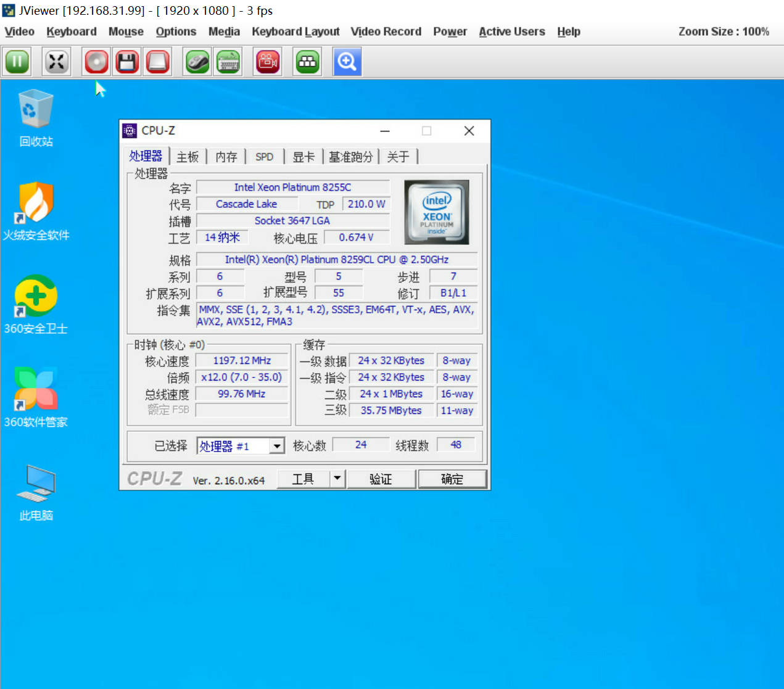Image resolution: width=784 pixels, height=689 pixels.
Task: Open CD/DVD media redirection icon
Action: tap(96, 62)
